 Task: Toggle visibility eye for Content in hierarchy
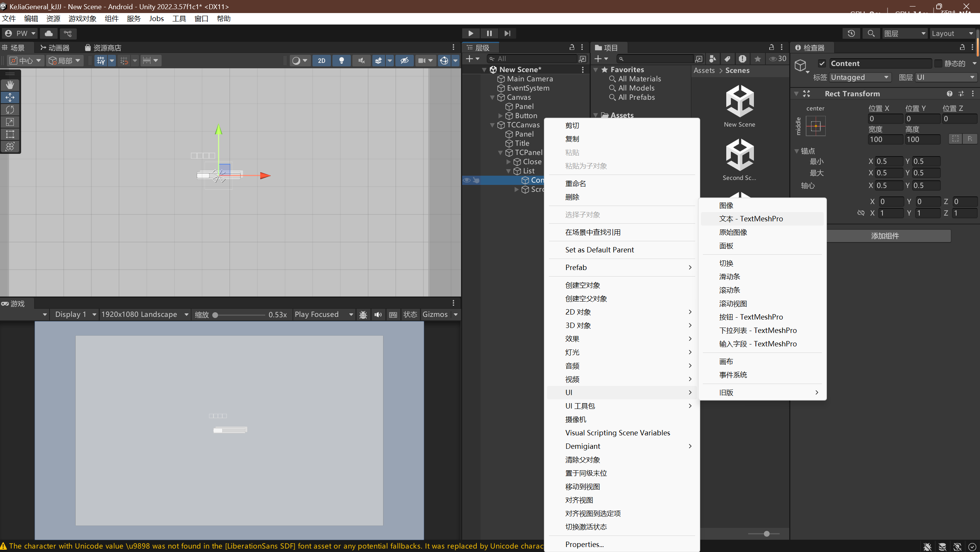pyautogui.click(x=466, y=180)
